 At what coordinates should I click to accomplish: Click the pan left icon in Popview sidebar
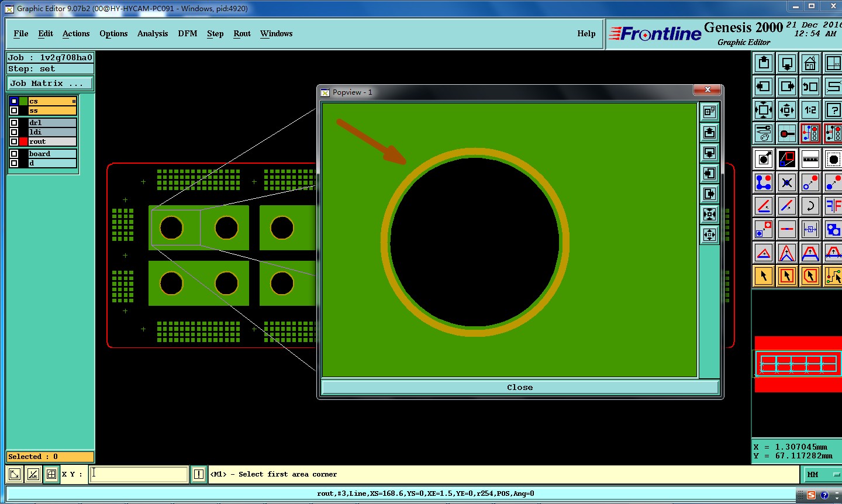(x=709, y=173)
